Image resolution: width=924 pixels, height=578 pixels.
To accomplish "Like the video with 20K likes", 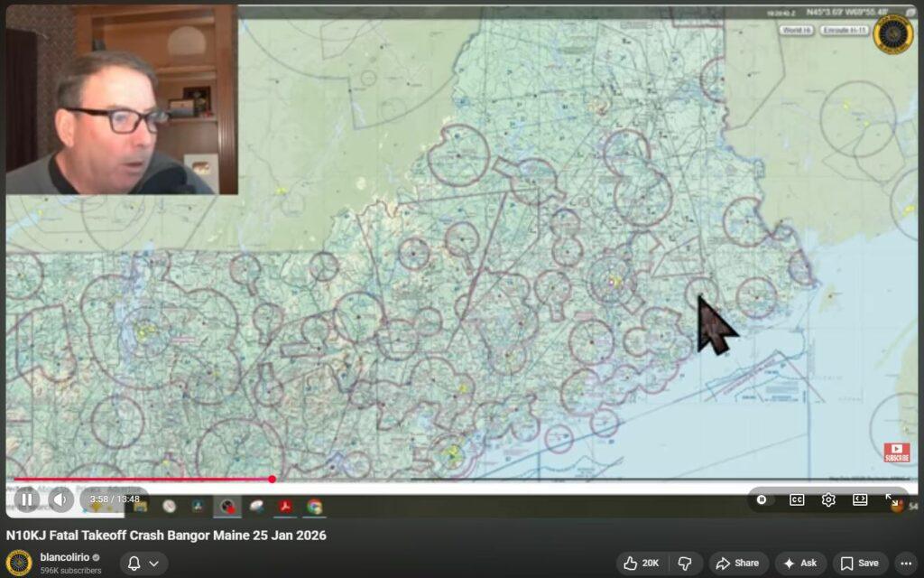I will coord(640,563).
